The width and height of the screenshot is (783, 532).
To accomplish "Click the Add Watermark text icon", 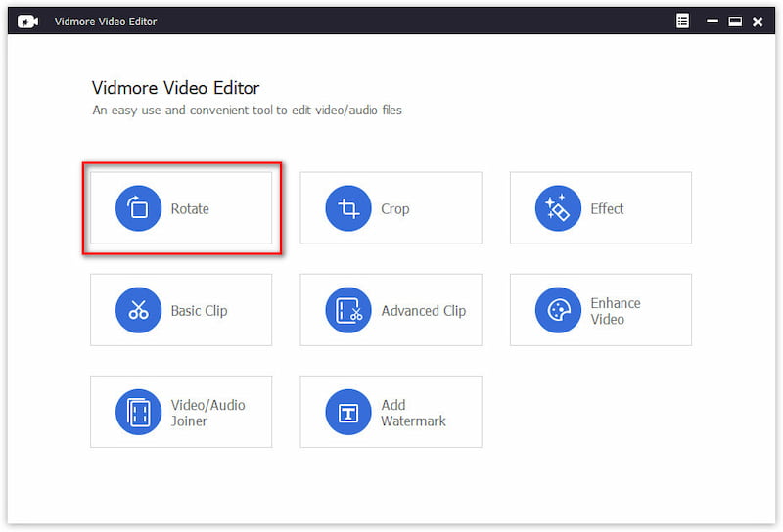I will tap(348, 412).
